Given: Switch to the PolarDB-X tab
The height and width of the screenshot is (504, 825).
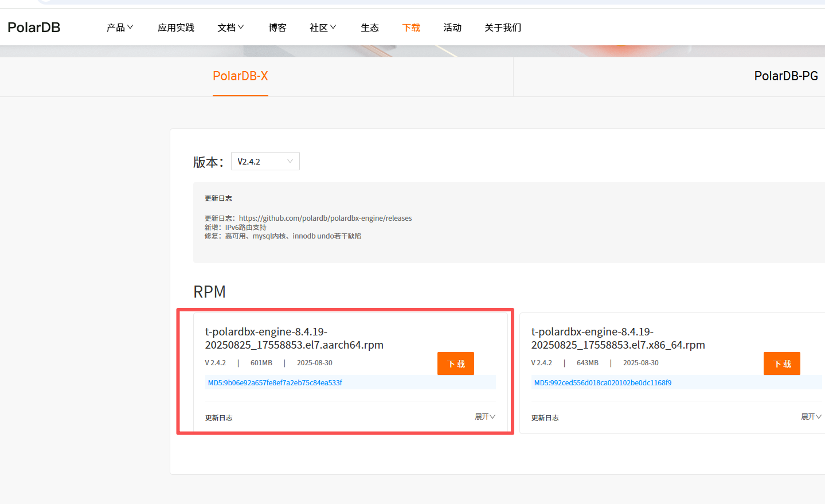Looking at the screenshot, I should click(240, 76).
